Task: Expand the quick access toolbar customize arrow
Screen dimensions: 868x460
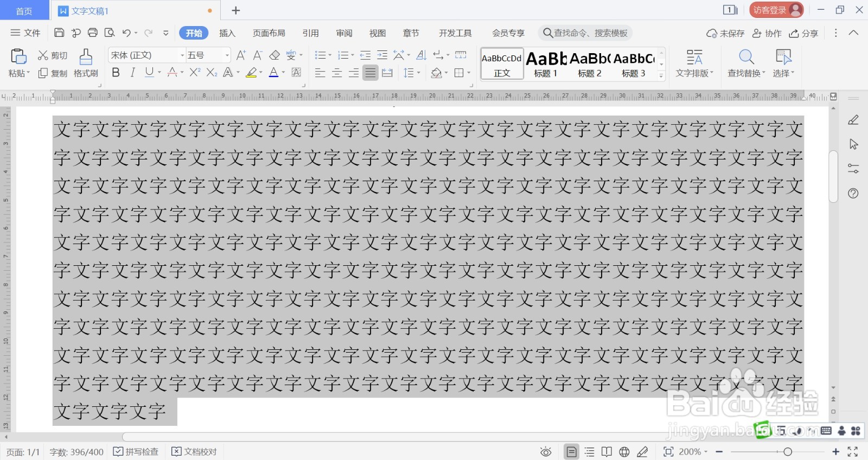Action: 165,33
